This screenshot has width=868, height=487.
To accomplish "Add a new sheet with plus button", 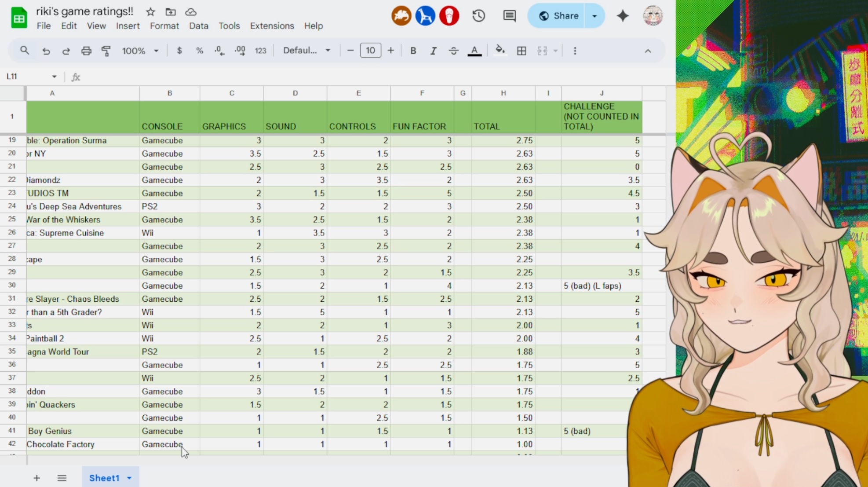I will click(36, 478).
